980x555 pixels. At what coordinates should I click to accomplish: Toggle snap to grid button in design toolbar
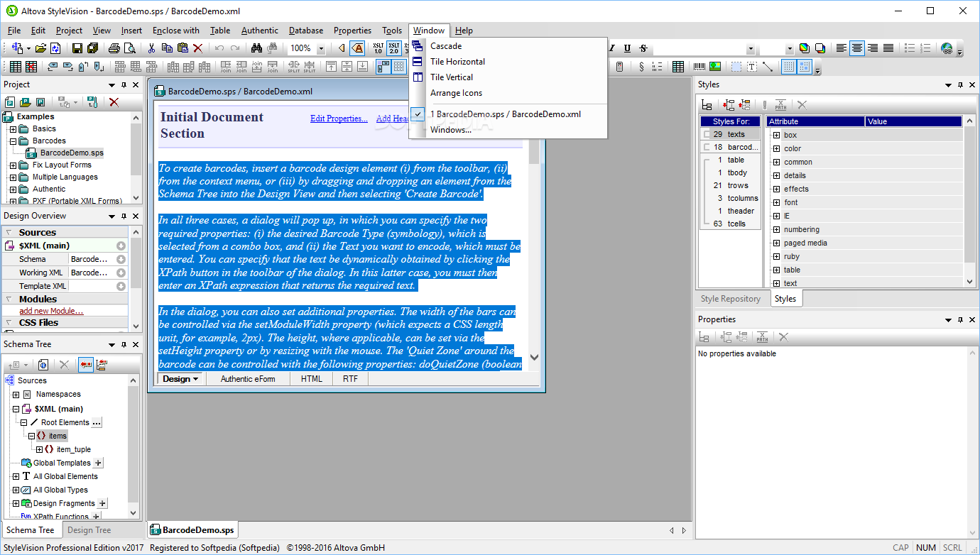pyautogui.click(x=805, y=67)
